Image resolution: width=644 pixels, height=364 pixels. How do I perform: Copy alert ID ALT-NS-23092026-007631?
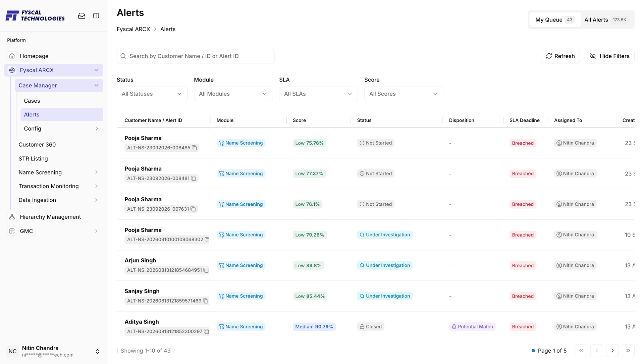[193, 209]
